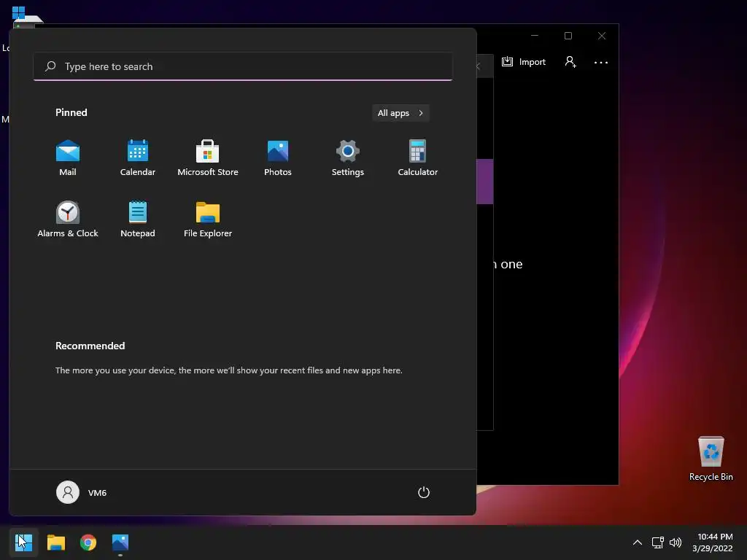Click the Type here to search box
Viewport: 747px width, 560px height.
point(243,66)
